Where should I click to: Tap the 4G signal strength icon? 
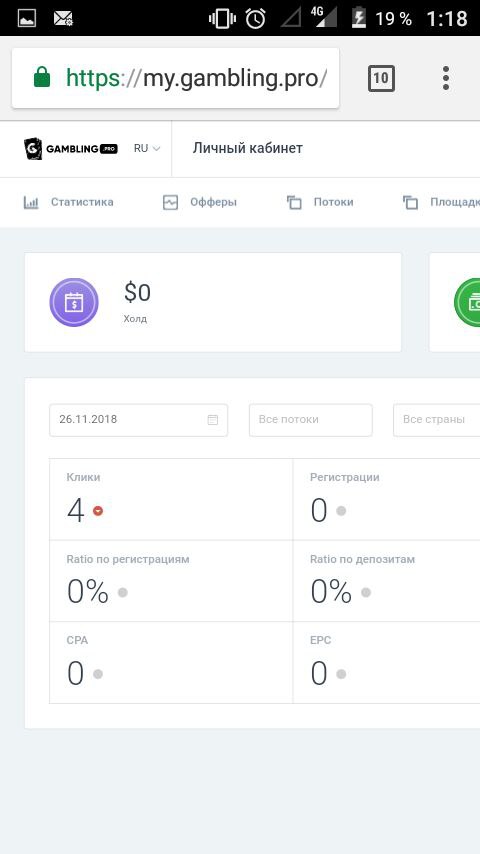(323, 17)
